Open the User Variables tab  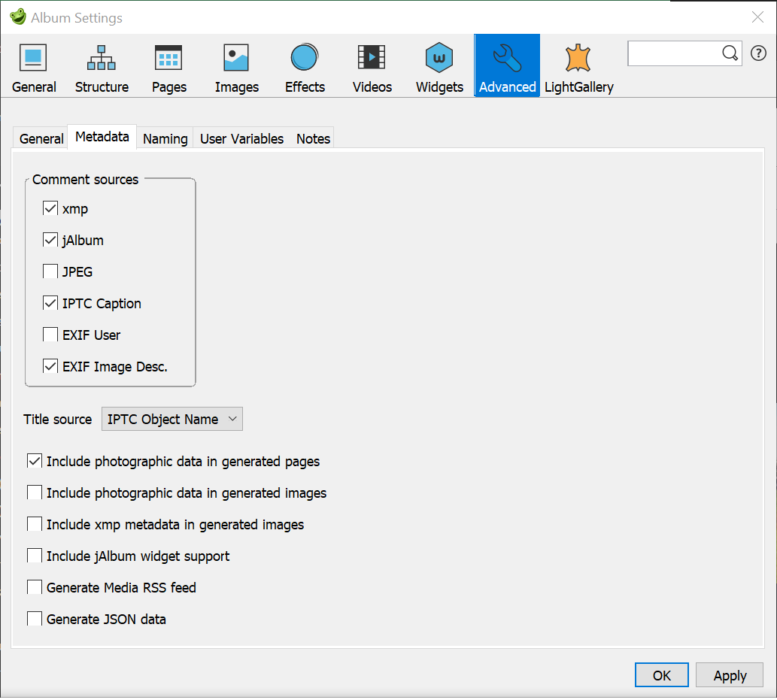(241, 138)
